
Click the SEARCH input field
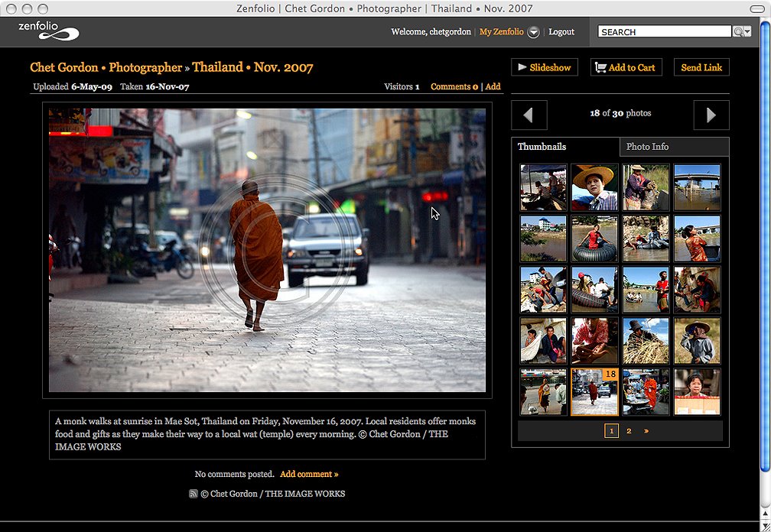[664, 32]
